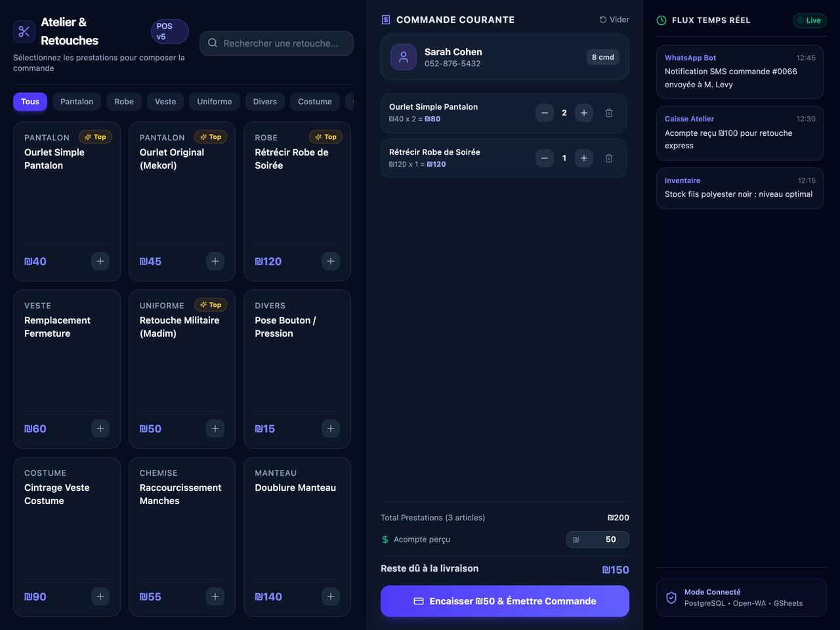Open the Inventaire stock notification
840x630 pixels.
(740, 188)
